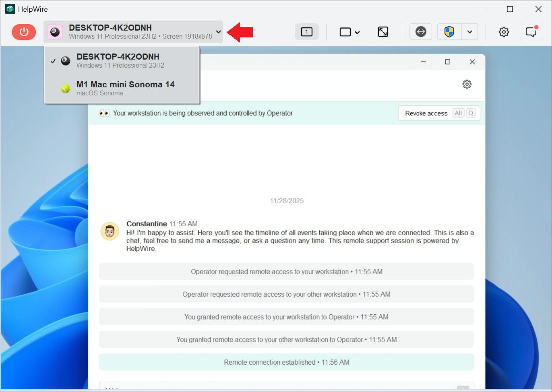Screen dimensions: 552x392
Task: Click the Remote connection established event entry
Action: (286, 362)
